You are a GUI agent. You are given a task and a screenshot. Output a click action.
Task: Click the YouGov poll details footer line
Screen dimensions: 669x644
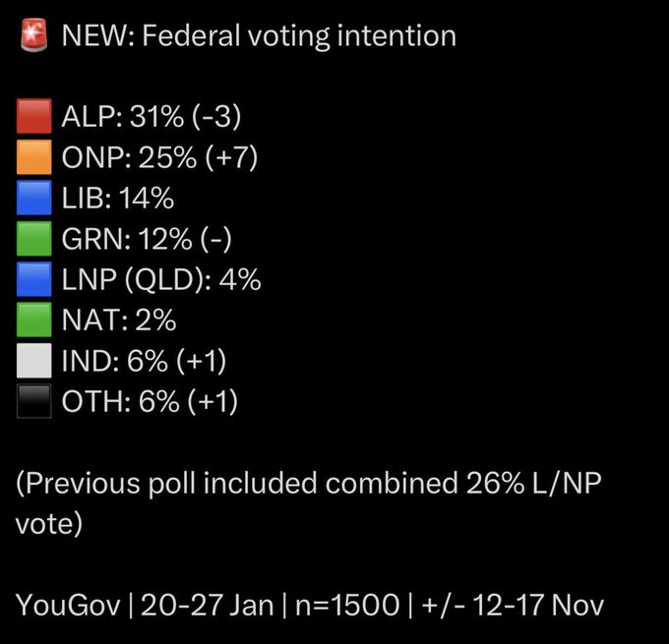(x=310, y=604)
